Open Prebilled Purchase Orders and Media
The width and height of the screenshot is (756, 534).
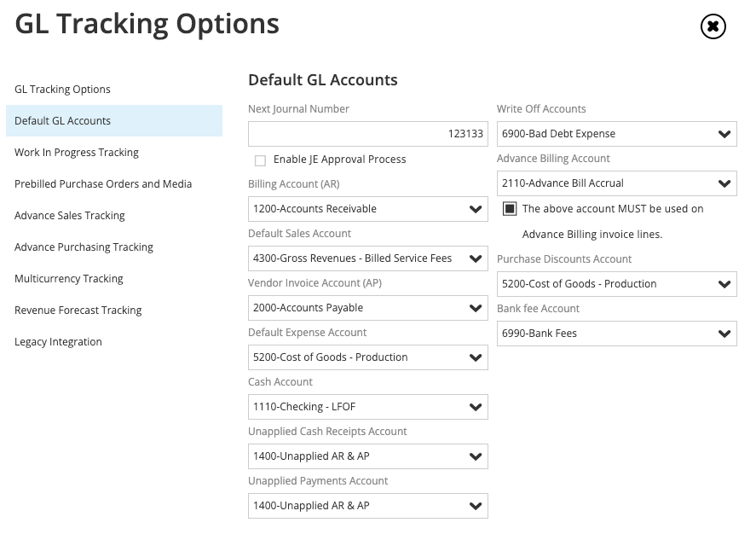click(x=103, y=184)
